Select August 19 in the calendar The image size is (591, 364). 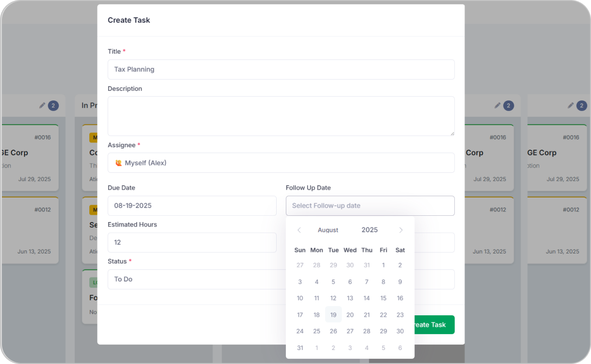point(333,315)
